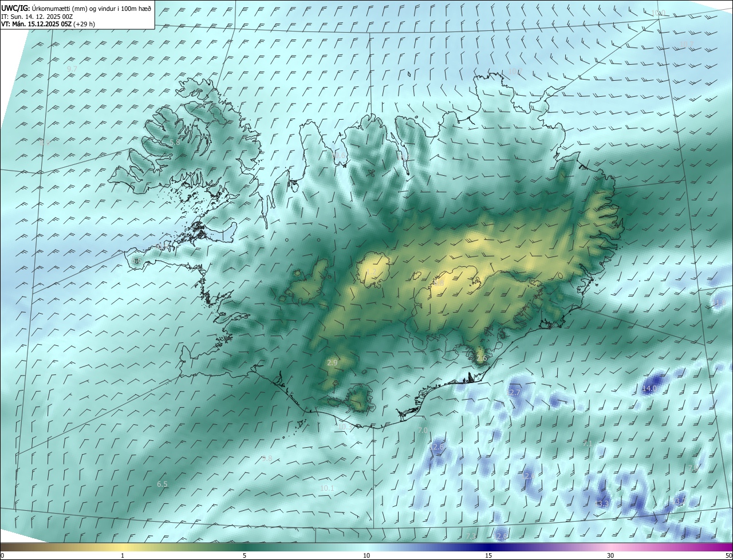The width and height of the screenshot is (733, 560).
Task: Click the 2.9 value on the southern highlands
Action: 332,363
